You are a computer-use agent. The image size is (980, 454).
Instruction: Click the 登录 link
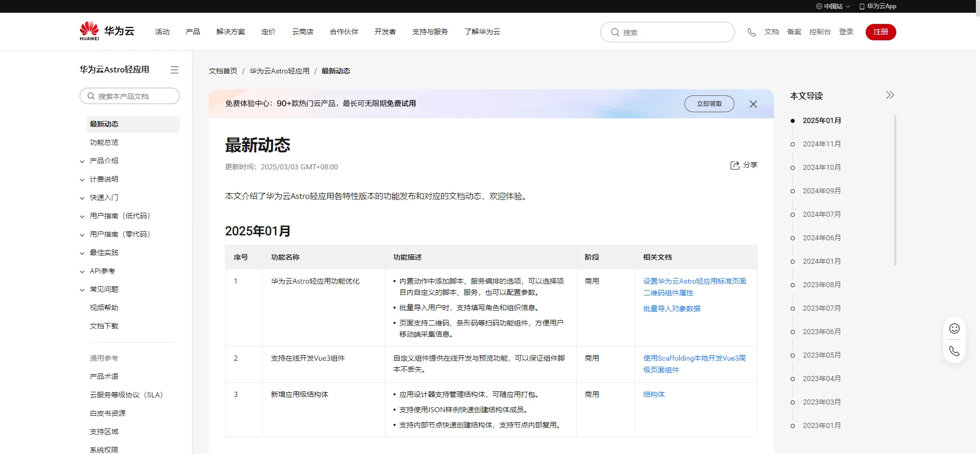pyautogui.click(x=846, y=32)
